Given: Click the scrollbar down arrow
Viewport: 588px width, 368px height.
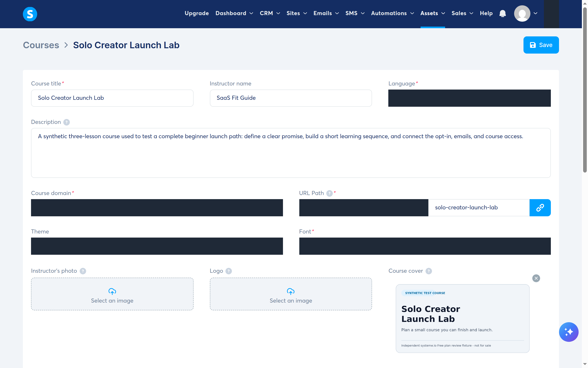Looking at the screenshot, I should 585,364.
